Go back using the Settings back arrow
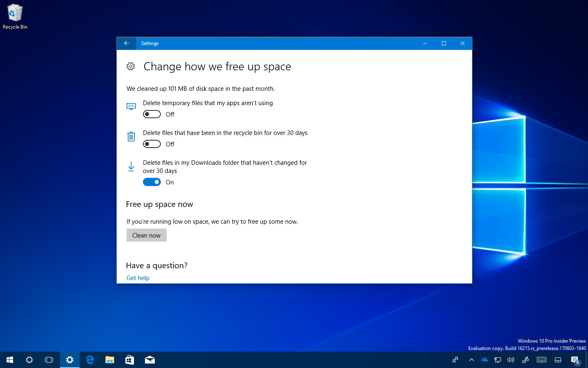The image size is (588, 368). (126, 43)
